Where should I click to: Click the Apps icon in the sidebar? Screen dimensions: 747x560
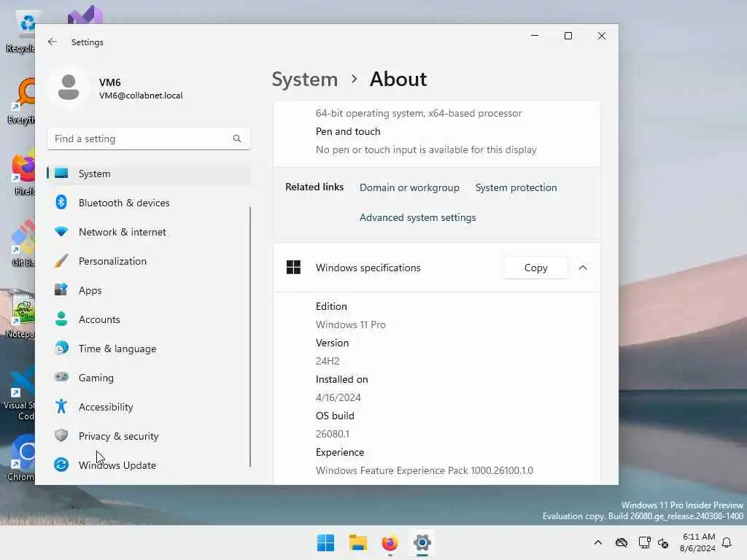61,289
